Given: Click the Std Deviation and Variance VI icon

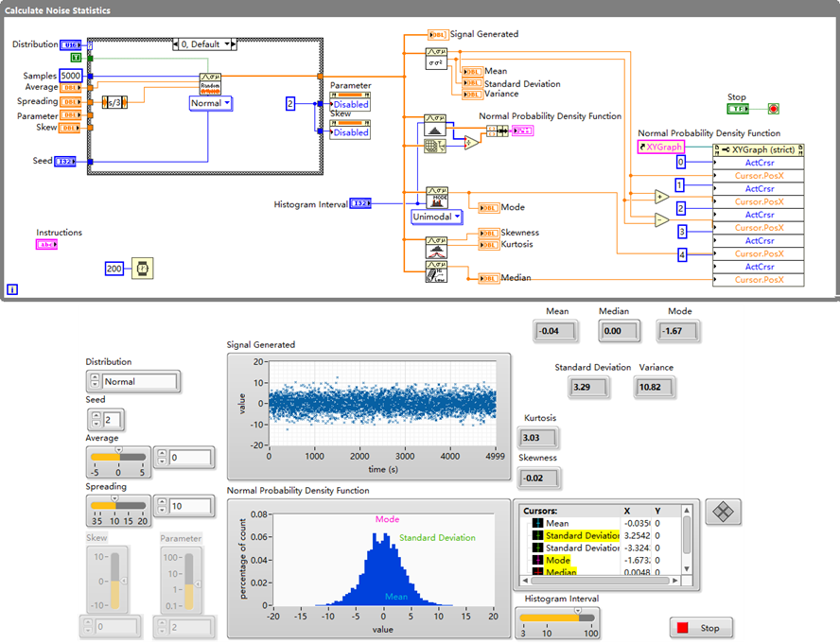Looking at the screenshot, I should point(436,59).
